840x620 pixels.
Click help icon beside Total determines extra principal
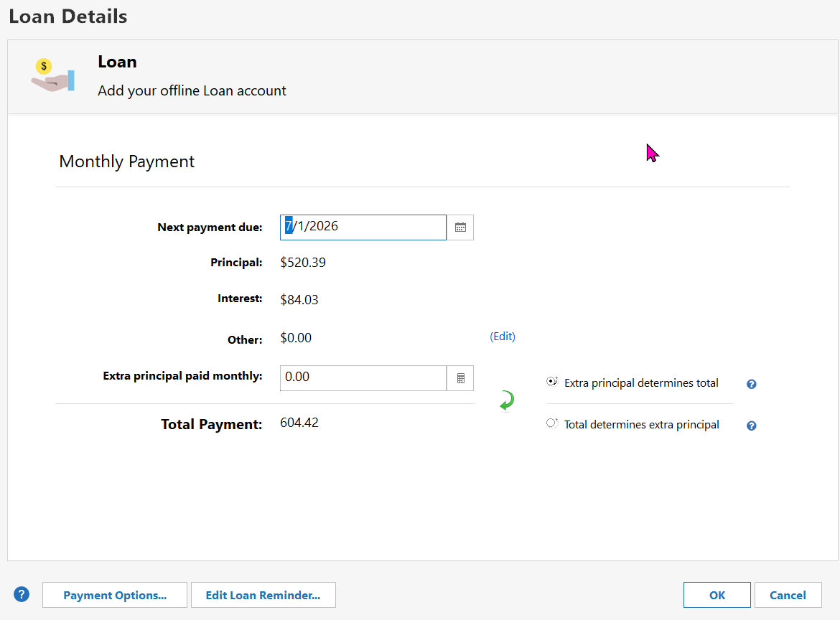[x=751, y=426]
